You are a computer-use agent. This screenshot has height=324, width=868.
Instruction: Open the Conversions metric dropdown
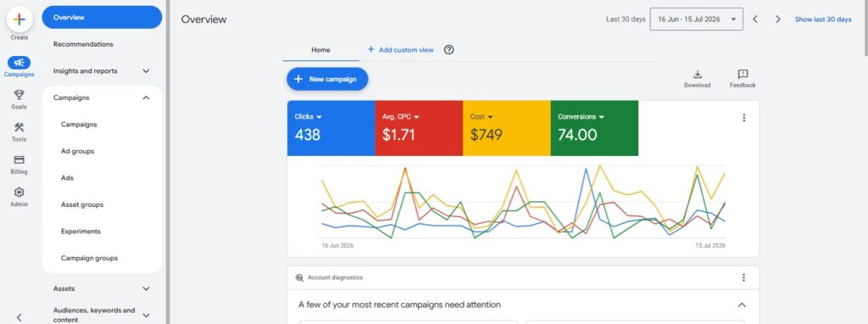581,117
